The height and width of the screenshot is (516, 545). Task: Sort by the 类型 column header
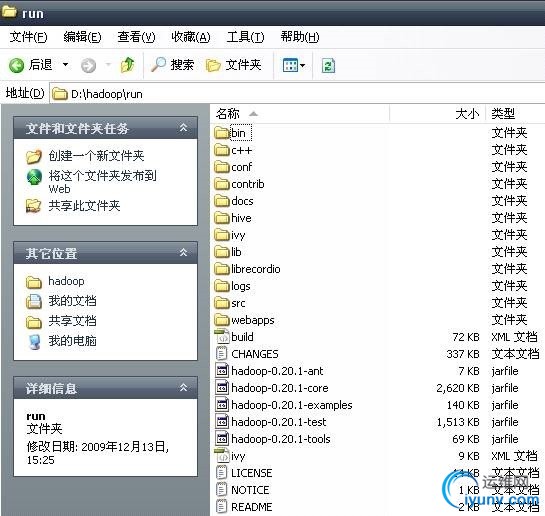(x=515, y=113)
